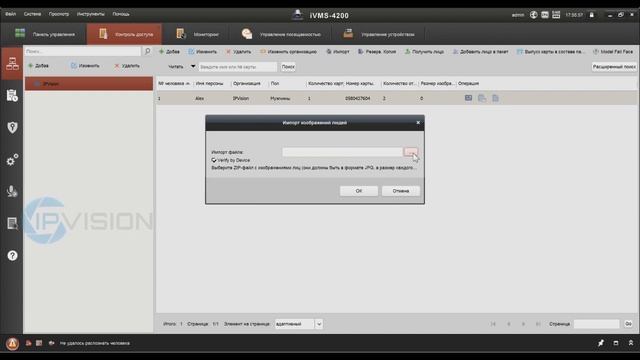
Task: Open the card and schedule sidebar icon
Action: (x=12, y=96)
